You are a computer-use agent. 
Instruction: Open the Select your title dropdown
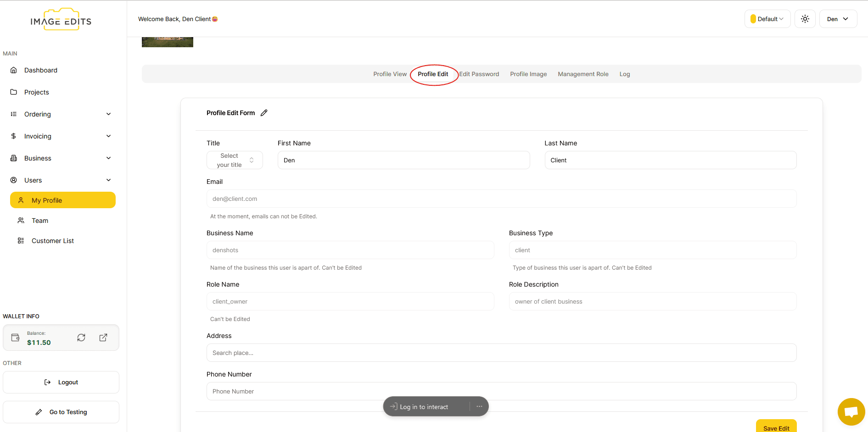[235, 160]
